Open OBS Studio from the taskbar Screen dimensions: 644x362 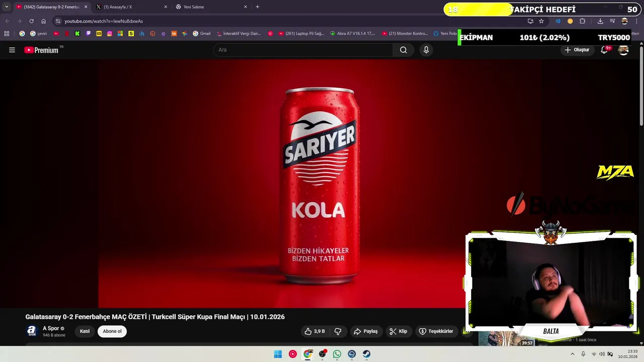(322, 354)
